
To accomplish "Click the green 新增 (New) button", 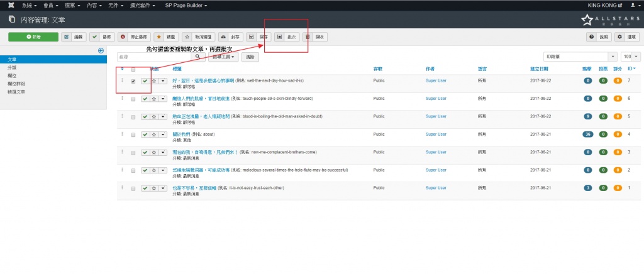I will (33, 37).
